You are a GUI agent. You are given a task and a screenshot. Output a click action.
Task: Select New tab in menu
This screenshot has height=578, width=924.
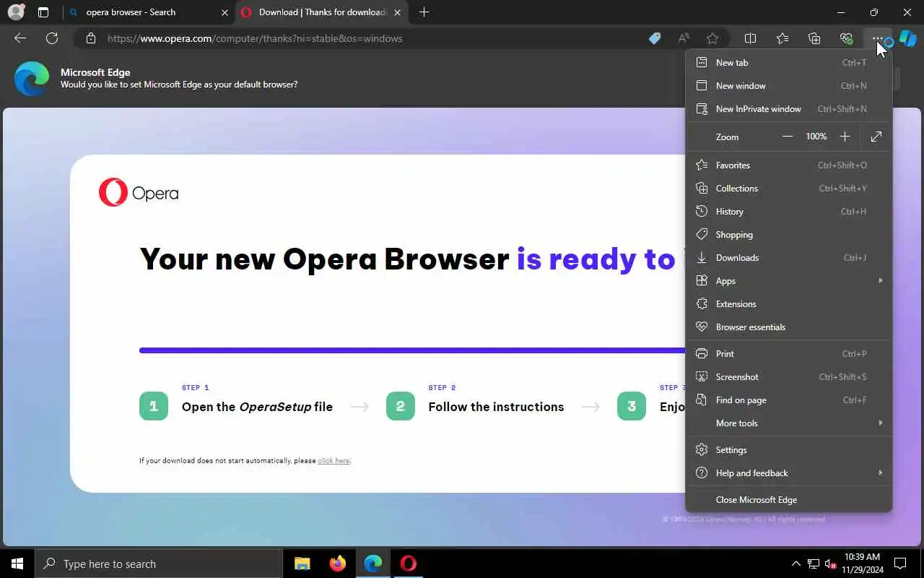[788, 63]
